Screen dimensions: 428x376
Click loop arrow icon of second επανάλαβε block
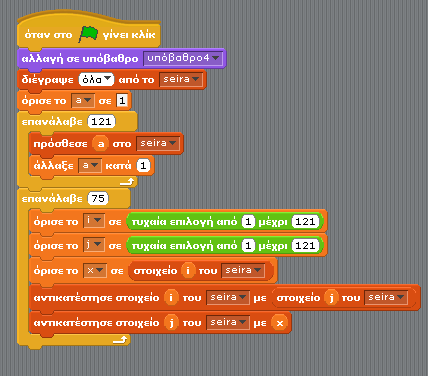point(120,340)
